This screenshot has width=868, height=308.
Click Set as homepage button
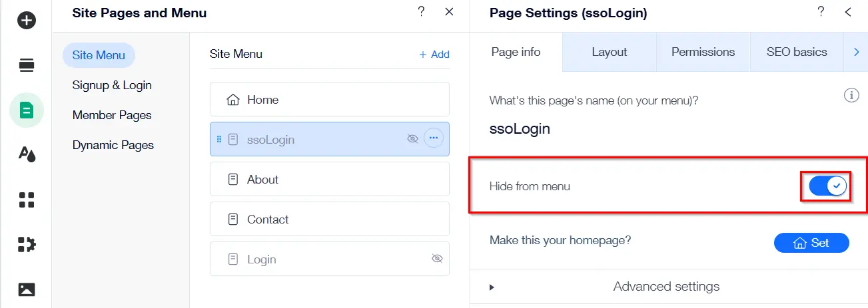coord(811,243)
